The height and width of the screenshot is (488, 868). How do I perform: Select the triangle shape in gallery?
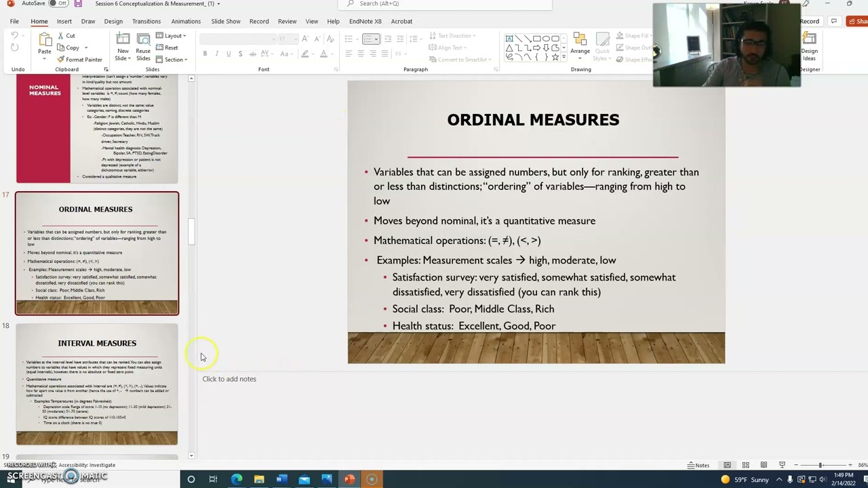click(x=509, y=48)
